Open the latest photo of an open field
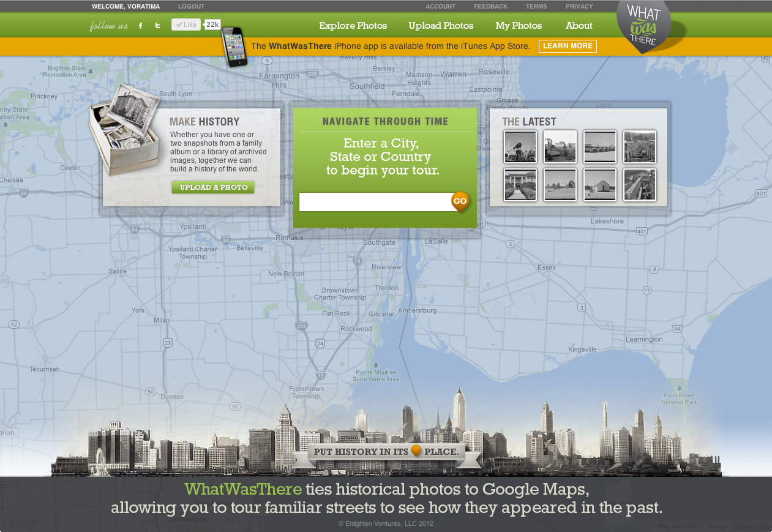This screenshot has height=532, width=772. point(560,185)
